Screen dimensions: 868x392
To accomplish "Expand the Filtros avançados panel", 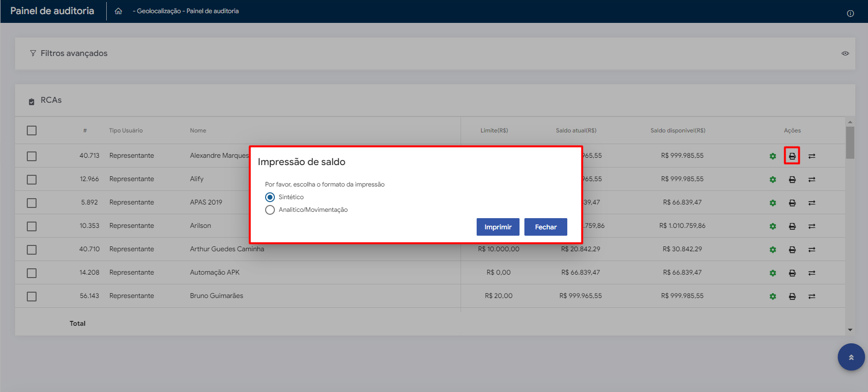I will point(74,54).
